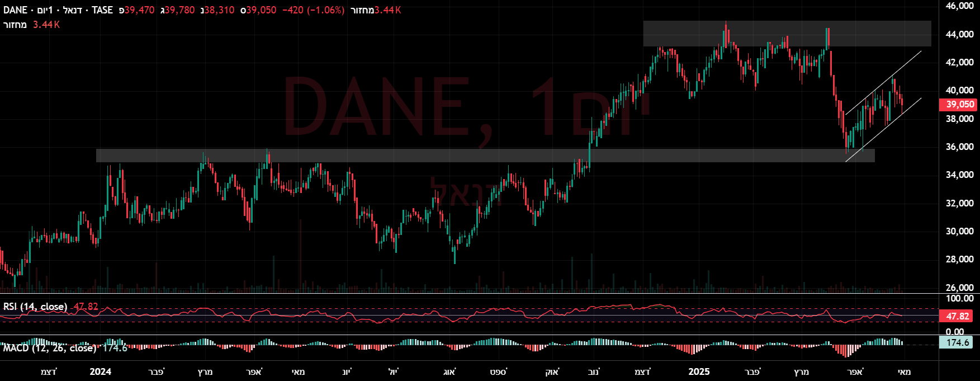The width and height of the screenshot is (980, 381).
Task: Select the lower white channel trend line
Action: point(884,130)
